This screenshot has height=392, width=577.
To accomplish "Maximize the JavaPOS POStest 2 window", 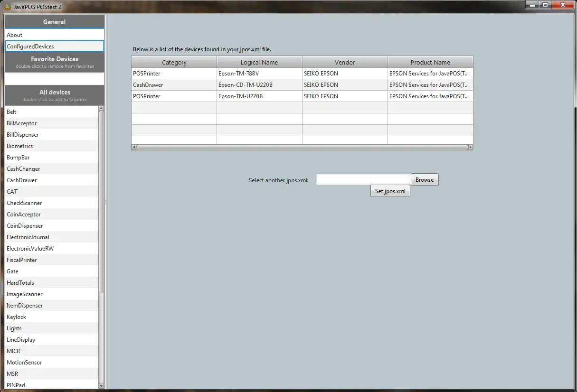I will click(x=545, y=5).
